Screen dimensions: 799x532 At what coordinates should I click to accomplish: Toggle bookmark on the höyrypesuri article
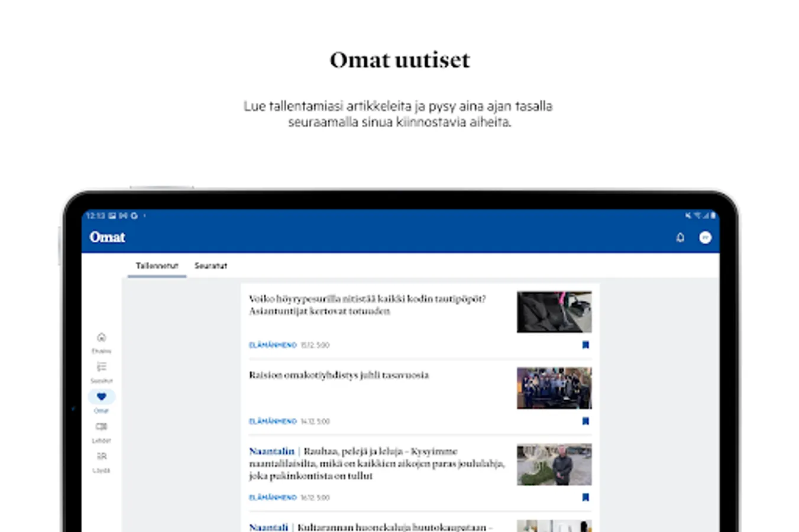pyautogui.click(x=585, y=345)
